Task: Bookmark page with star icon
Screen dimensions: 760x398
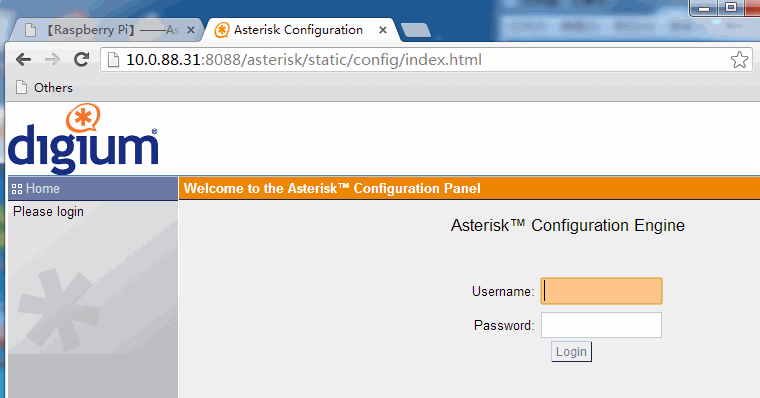Action: pos(739,60)
